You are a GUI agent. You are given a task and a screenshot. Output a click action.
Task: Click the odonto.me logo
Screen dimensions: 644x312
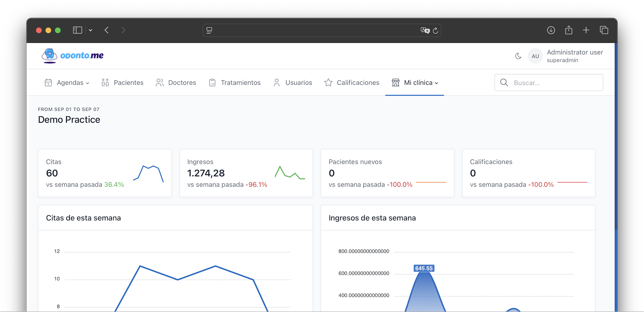point(73,56)
